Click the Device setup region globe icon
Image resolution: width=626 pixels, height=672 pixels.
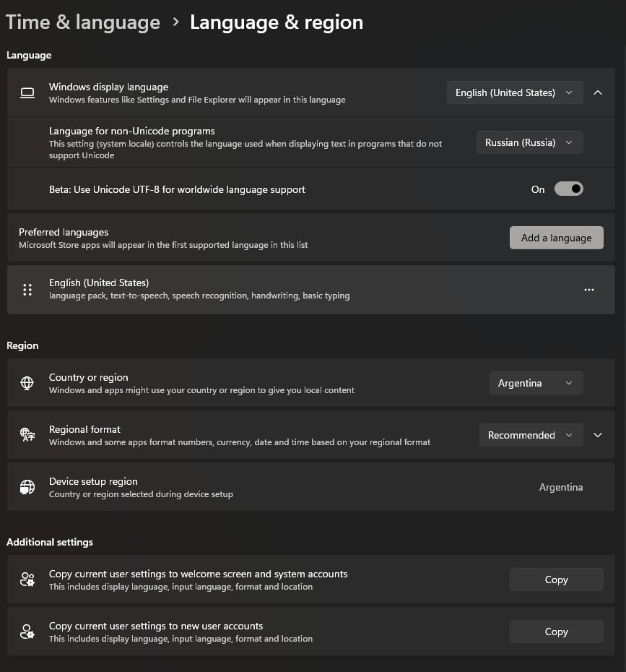[27, 487]
